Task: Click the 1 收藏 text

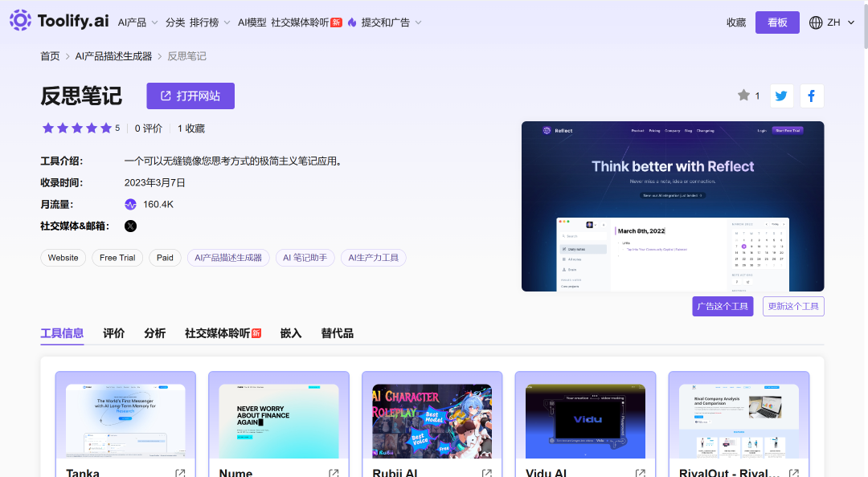Action: click(x=191, y=128)
